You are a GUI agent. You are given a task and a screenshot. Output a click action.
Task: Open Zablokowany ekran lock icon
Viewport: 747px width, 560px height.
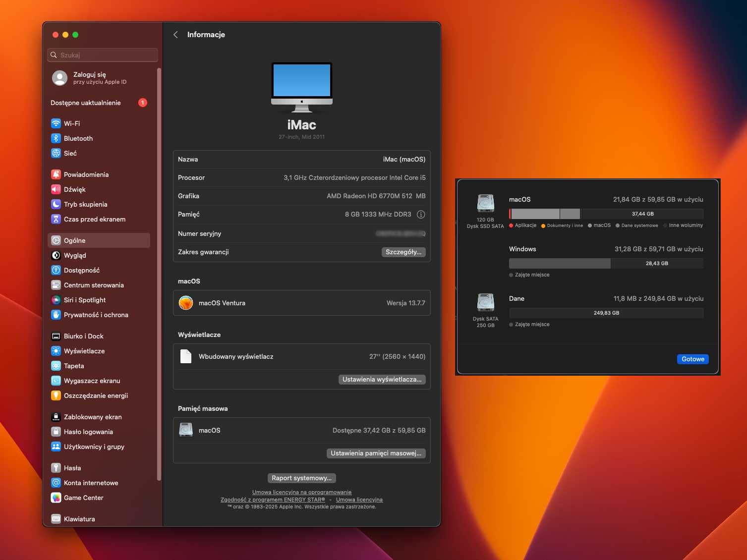56,417
